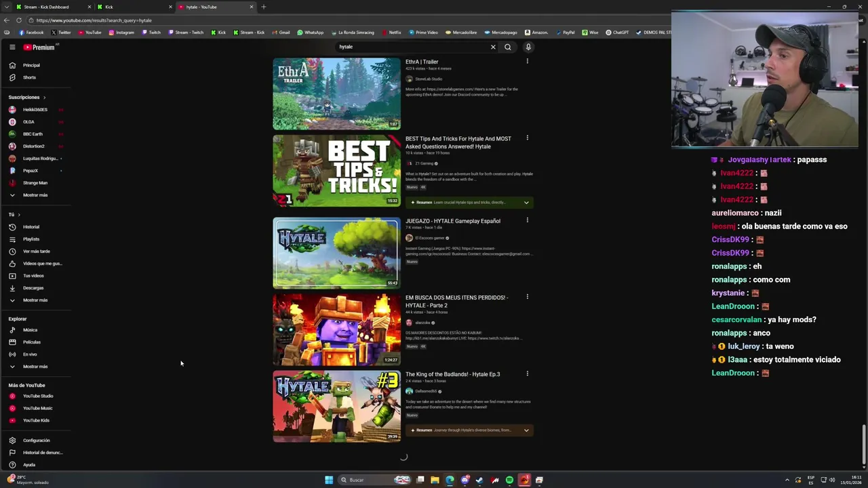Click the browser address bar URL
This screenshot has width=868, height=488.
tap(94, 20)
